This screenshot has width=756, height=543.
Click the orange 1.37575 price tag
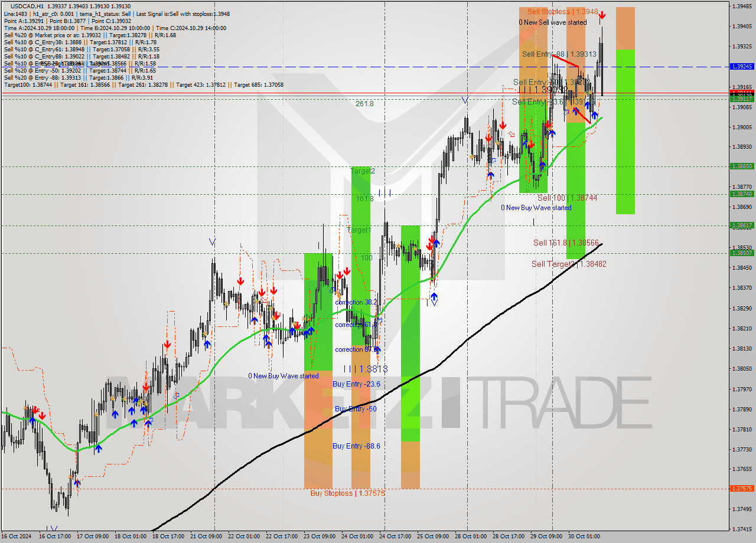[x=741, y=489]
